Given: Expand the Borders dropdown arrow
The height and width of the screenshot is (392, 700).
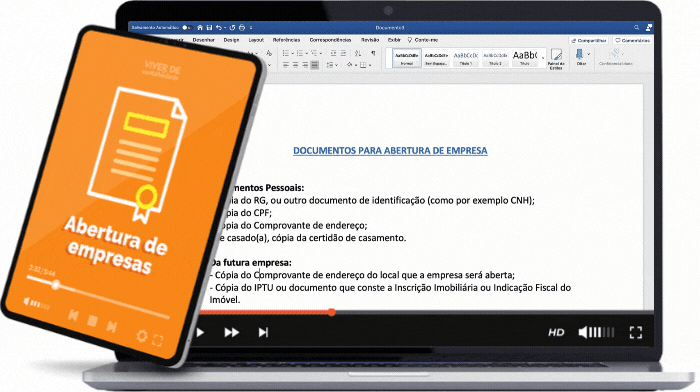Looking at the screenshot, I should pyautogui.click(x=370, y=66).
